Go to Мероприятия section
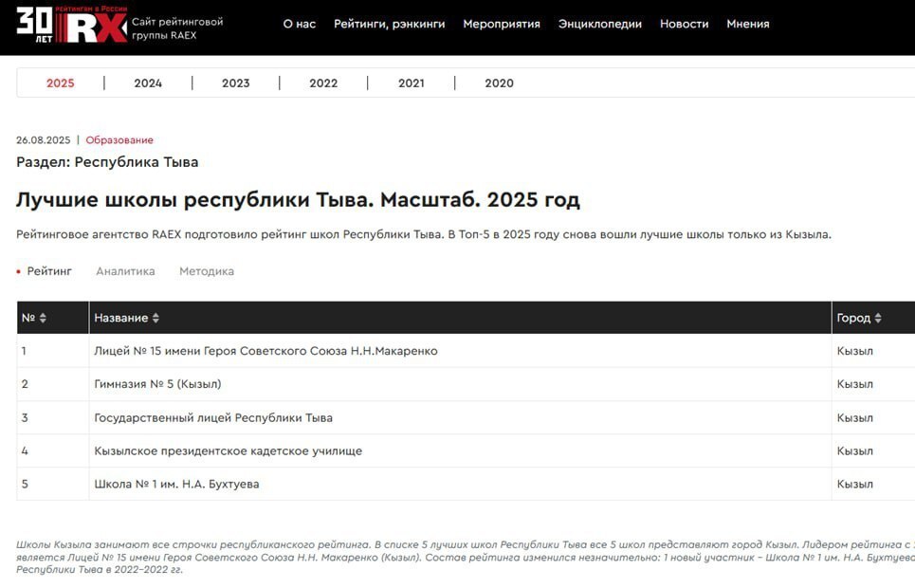The width and height of the screenshot is (915, 588). (x=501, y=24)
